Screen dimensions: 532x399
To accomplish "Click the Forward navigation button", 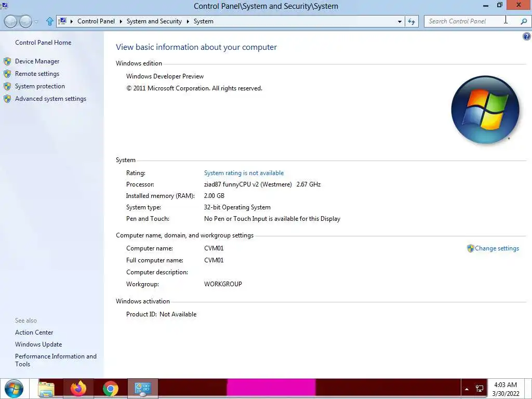I will point(25,21).
